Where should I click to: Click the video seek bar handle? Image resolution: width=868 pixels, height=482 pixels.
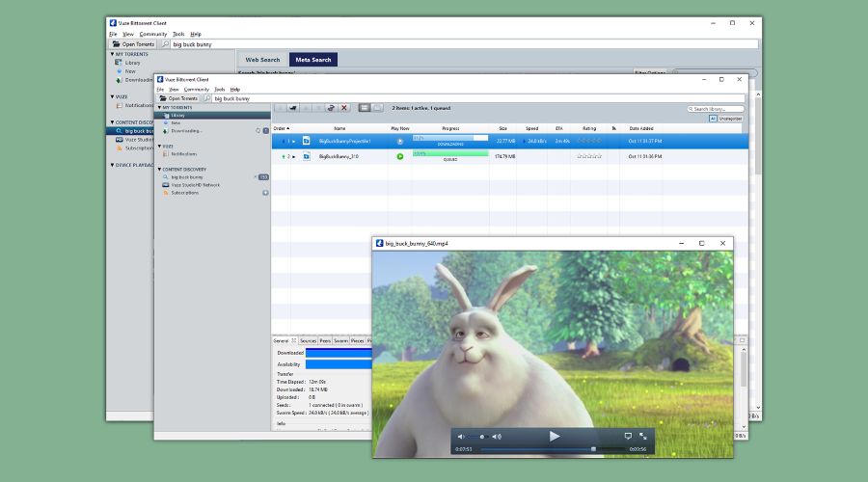pyautogui.click(x=593, y=449)
